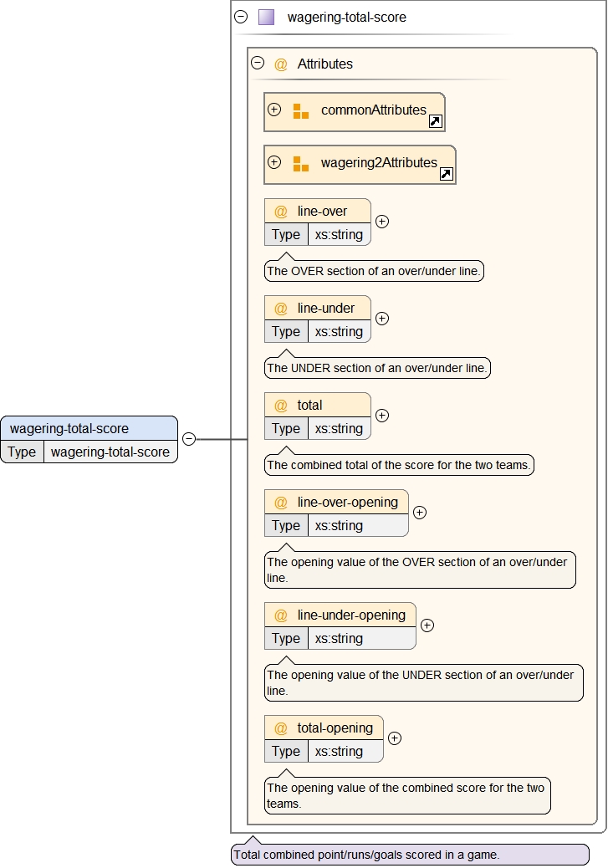Image resolution: width=608 pixels, height=868 pixels.
Task: Expand the commonAttributes group
Action: coord(274,110)
